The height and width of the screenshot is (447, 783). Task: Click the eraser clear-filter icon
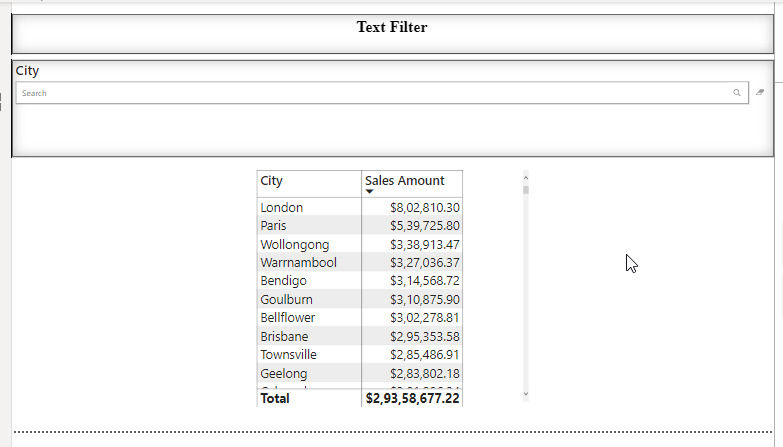point(760,92)
